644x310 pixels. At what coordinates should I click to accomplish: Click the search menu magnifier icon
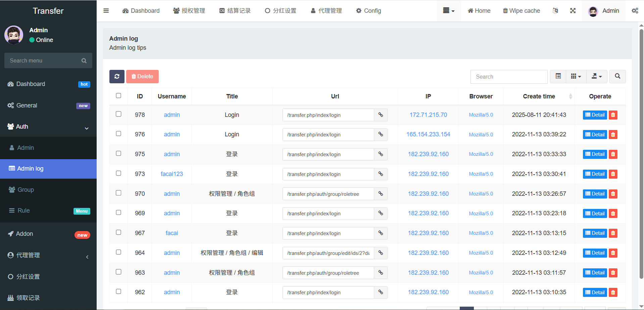click(x=84, y=60)
